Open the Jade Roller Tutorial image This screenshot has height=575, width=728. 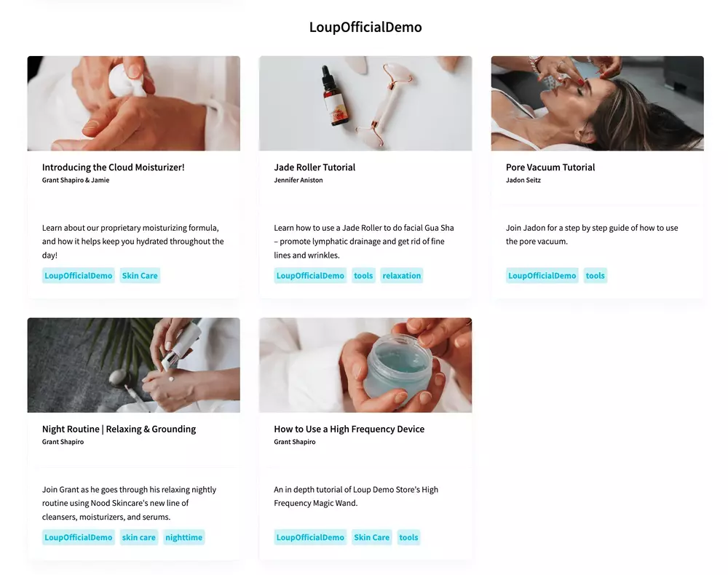(x=365, y=103)
